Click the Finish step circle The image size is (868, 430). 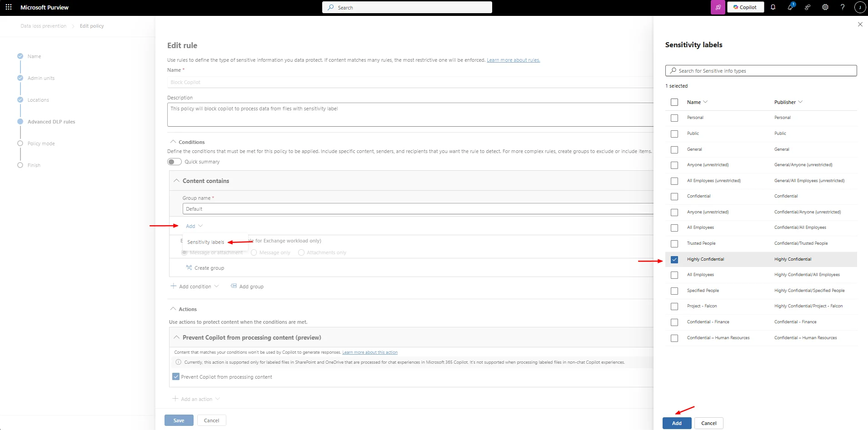(x=20, y=165)
